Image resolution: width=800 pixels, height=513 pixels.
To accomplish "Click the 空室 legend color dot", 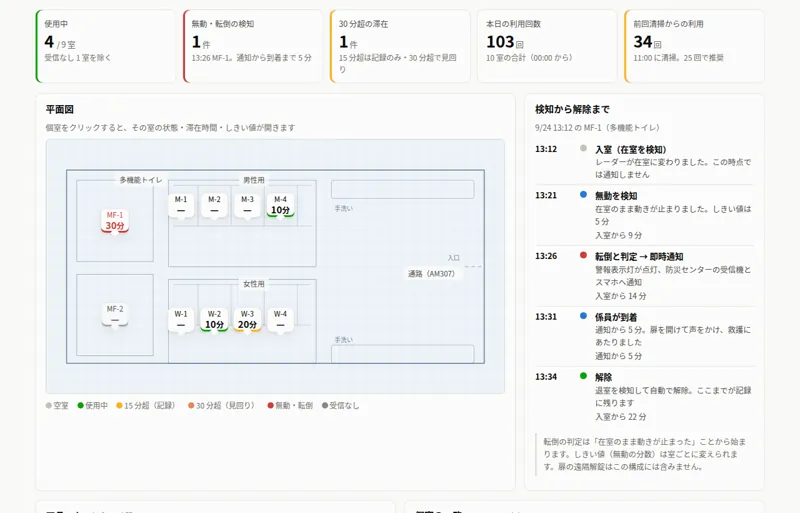I will (x=48, y=406).
